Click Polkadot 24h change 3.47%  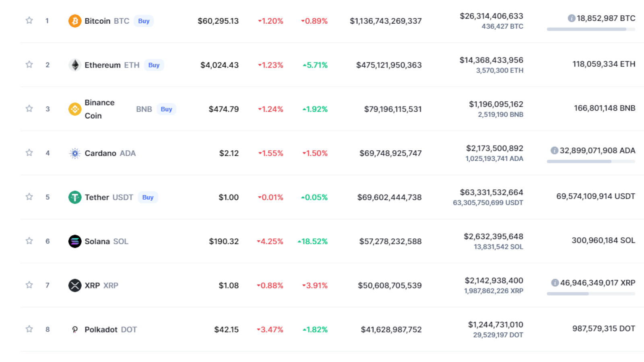click(x=270, y=330)
